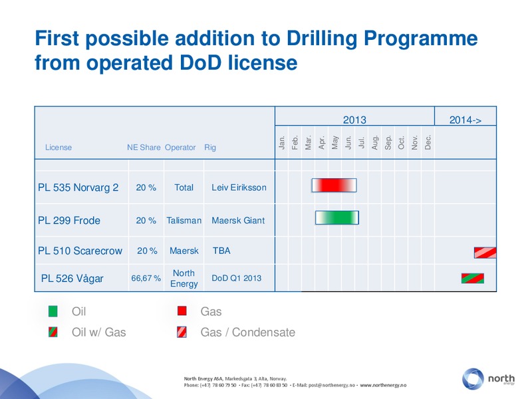This screenshot has height=399, width=532.
Task: Click the 'Maersk' operator cell
Action: click(184, 251)
